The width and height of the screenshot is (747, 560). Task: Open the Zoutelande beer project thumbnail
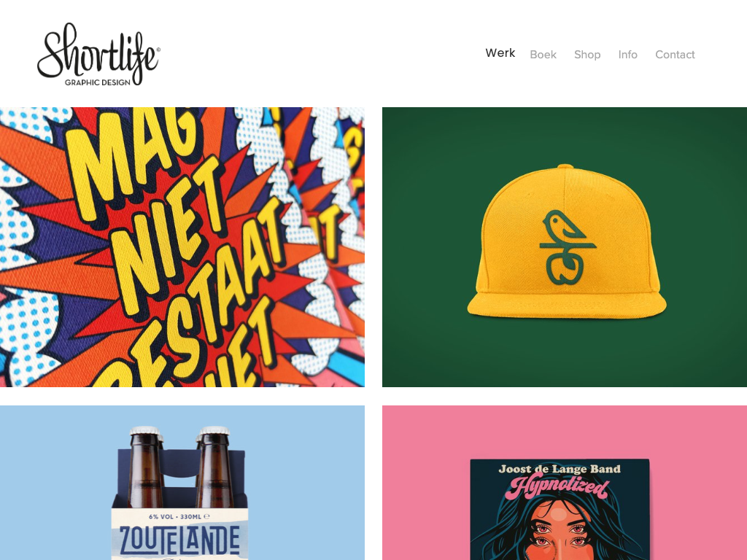click(x=182, y=483)
